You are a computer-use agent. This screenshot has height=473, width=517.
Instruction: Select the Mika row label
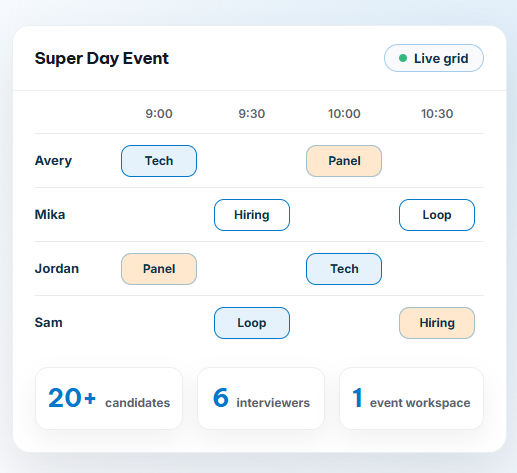(x=50, y=215)
